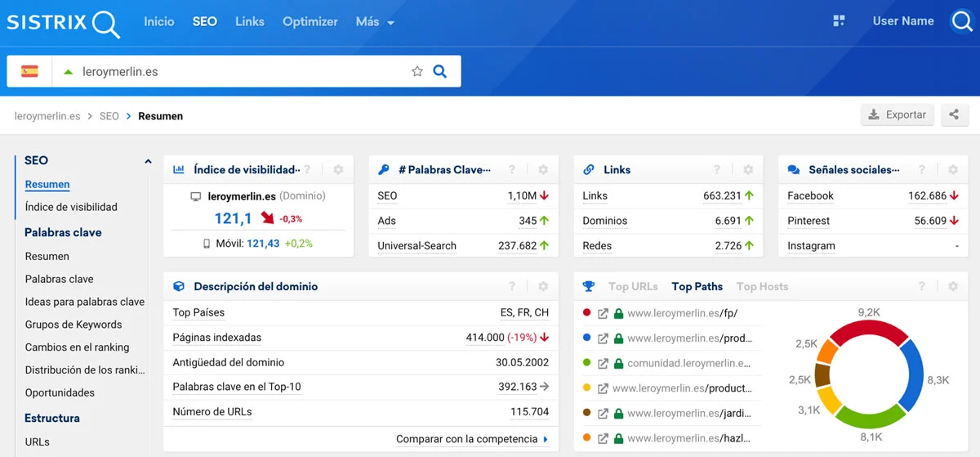
Task: Expand domain type arrow before leroymerlin.es
Action: point(68,71)
